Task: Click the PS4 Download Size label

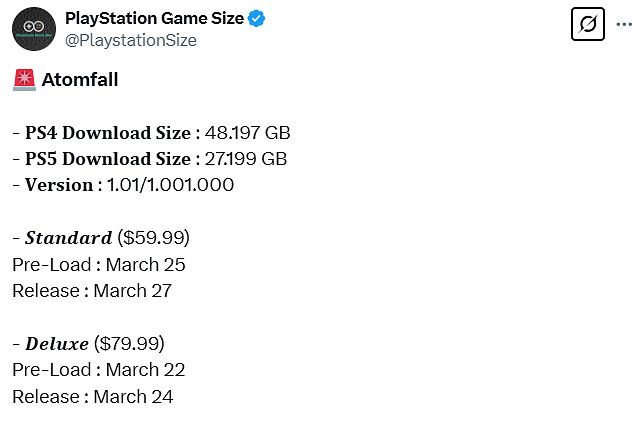Action: [107, 133]
